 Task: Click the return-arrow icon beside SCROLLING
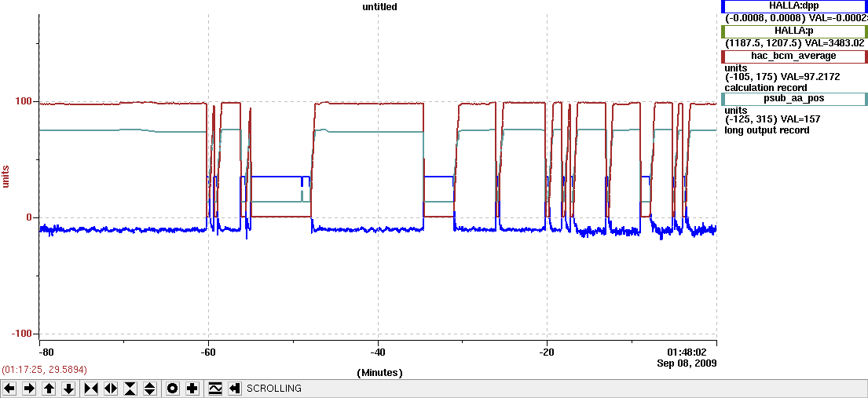[x=235, y=389]
